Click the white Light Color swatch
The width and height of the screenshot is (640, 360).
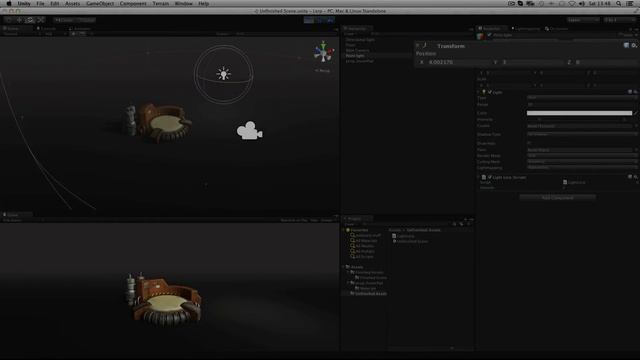pos(579,113)
